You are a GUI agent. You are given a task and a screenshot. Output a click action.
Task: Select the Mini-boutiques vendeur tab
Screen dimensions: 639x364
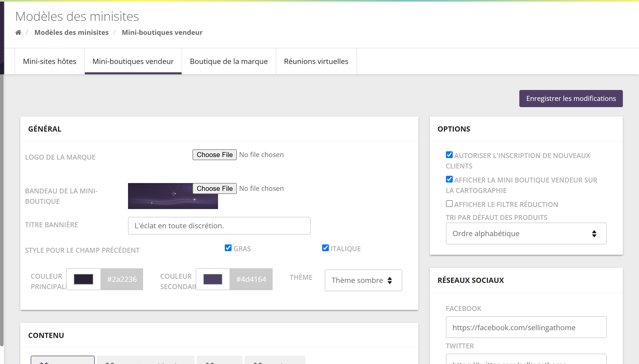(133, 61)
